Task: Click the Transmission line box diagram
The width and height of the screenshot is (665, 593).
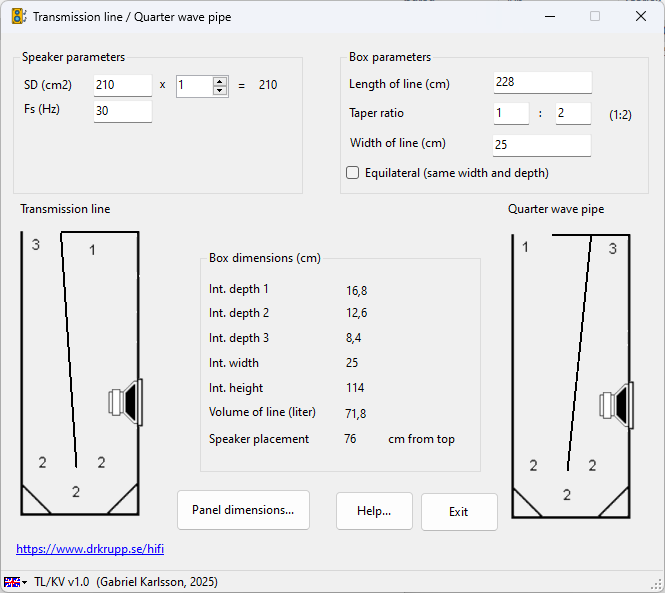Action: [80, 373]
